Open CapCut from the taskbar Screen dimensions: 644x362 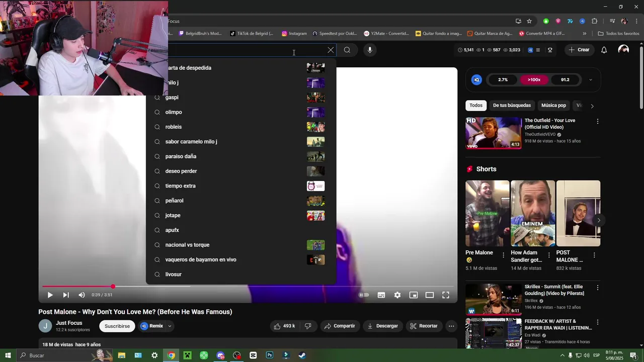253,355
